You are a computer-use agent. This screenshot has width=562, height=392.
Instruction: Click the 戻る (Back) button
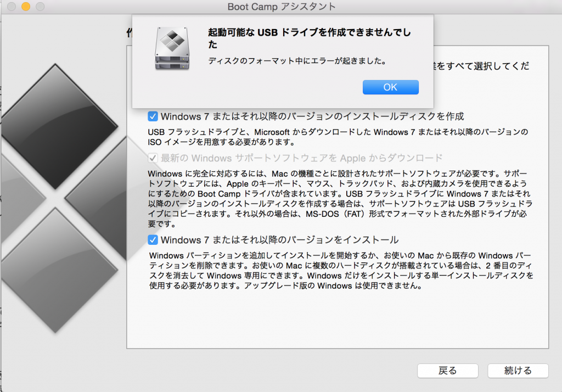coord(447,371)
